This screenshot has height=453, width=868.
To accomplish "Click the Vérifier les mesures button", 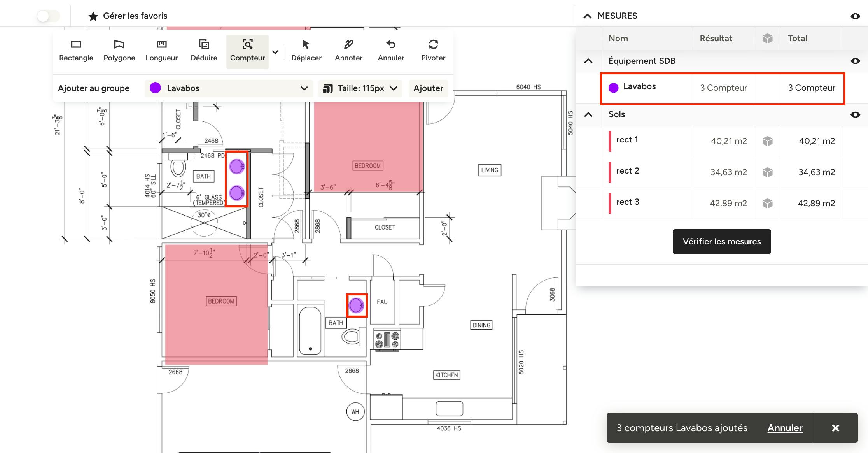I will (x=721, y=242).
